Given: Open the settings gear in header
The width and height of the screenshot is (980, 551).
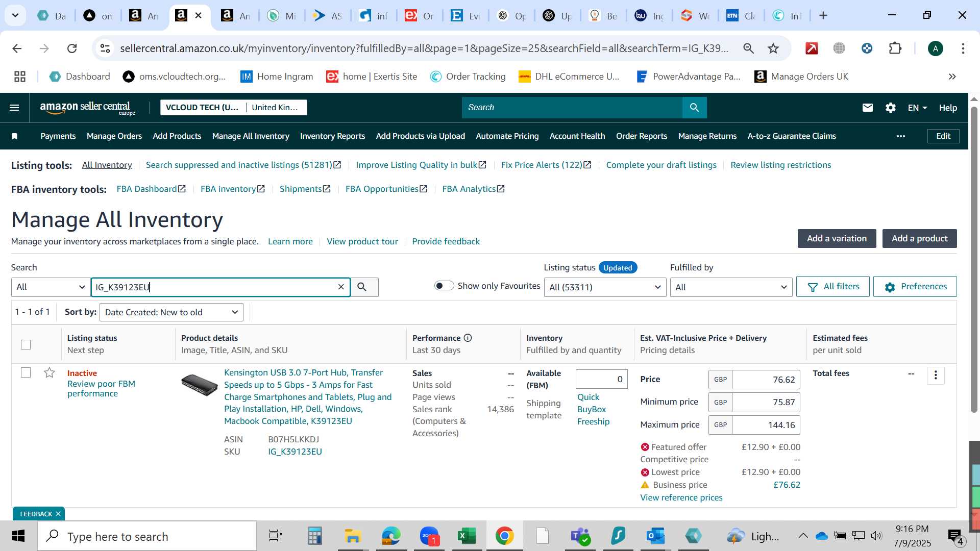Looking at the screenshot, I should point(891,108).
